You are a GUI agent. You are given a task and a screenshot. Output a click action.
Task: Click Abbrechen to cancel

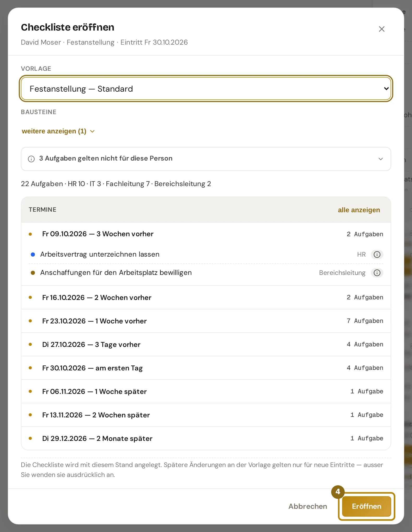tap(308, 506)
